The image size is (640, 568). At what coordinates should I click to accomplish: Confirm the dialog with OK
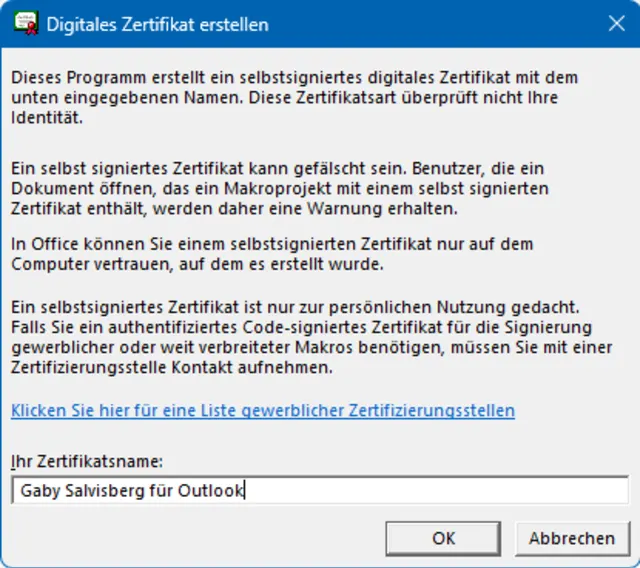[444, 538]
